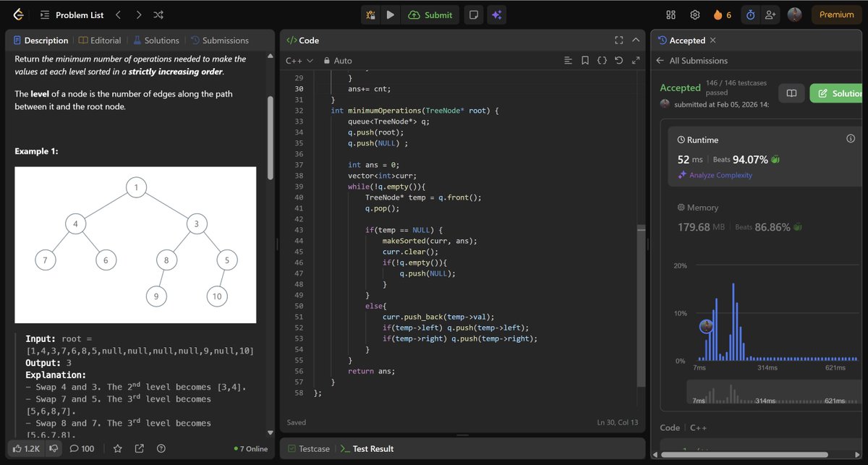Image resolution: width=868 pixels, height=465 pixels.
Task: Open the 100 comments button
Action: [x=82, y=448]
